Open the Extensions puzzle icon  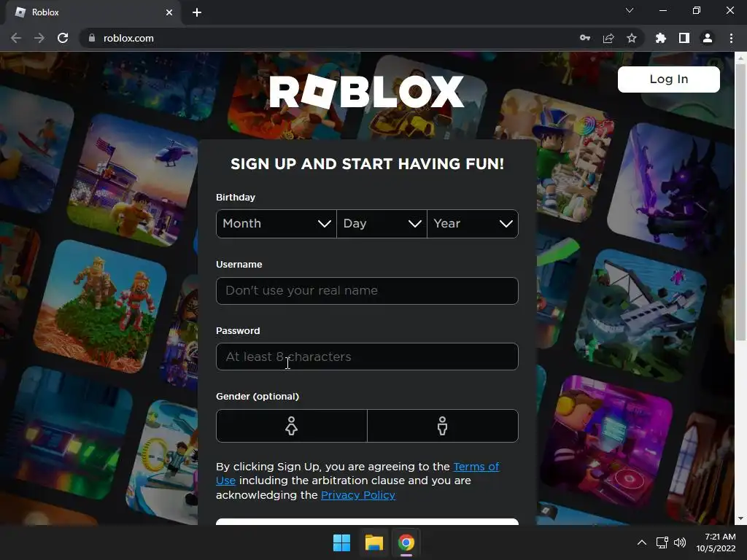pyautogui.click(x=661, y=38)
